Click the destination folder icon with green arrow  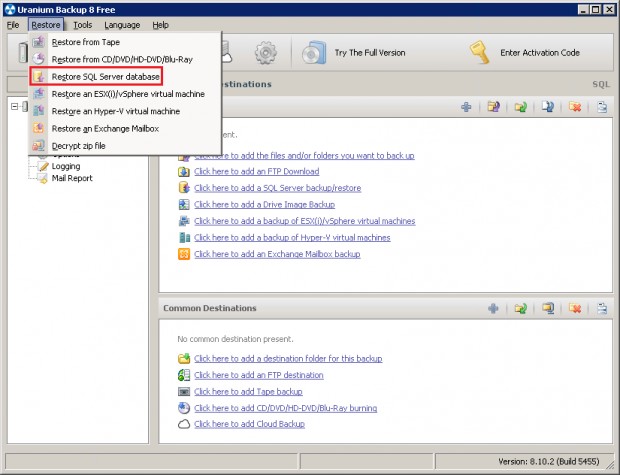[184, 359]
